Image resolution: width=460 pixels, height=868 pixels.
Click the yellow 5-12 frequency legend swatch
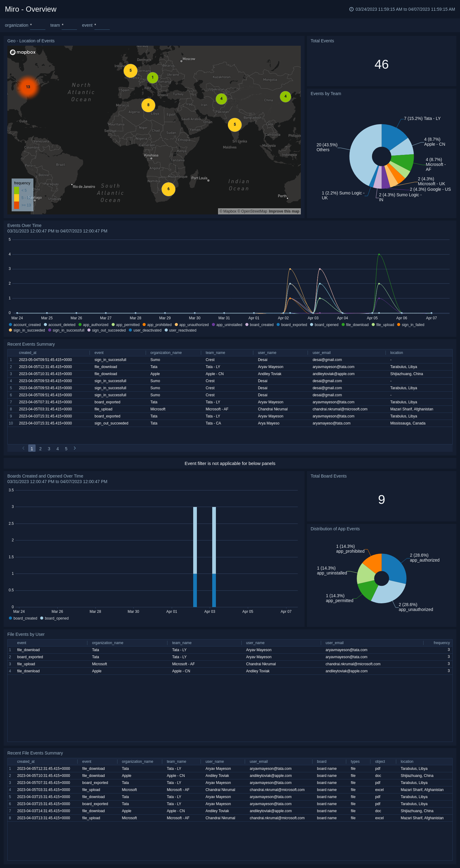(17, 198)
